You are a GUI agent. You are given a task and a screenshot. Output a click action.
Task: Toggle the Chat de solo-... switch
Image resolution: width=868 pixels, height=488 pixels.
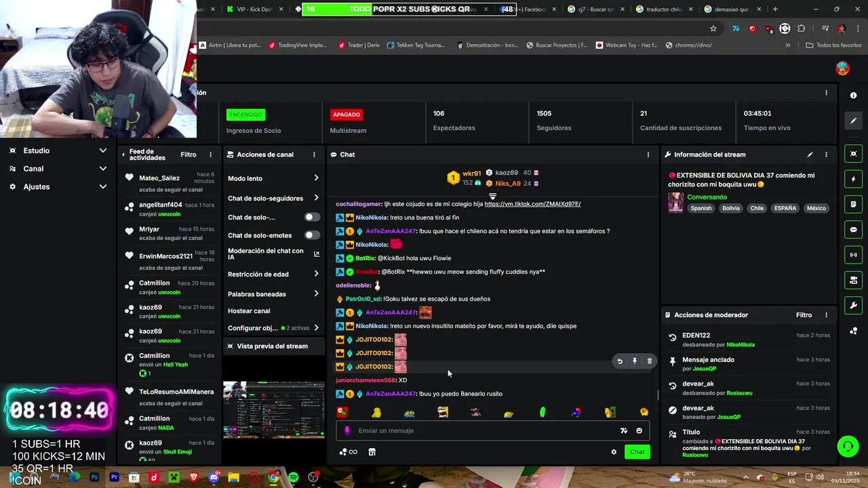(x=312, y=217)
